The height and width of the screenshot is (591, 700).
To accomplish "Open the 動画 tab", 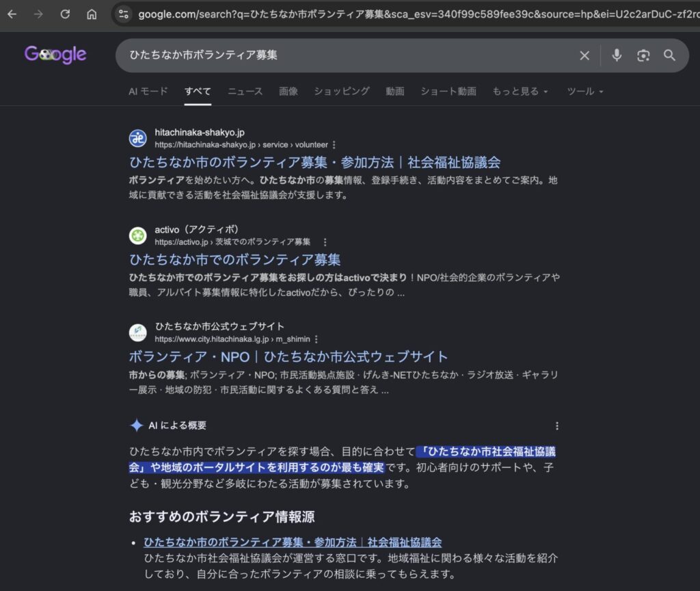I will click(x=395, y=91).
